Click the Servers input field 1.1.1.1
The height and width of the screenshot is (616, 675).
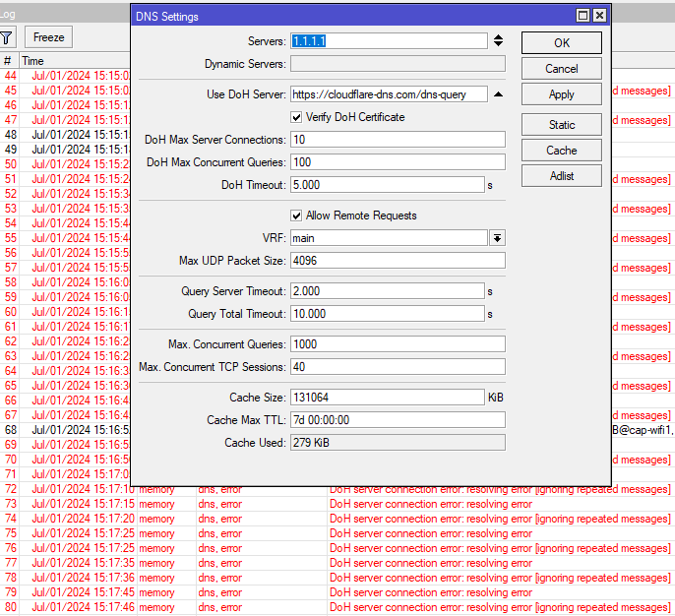click(x=389, y=41)
